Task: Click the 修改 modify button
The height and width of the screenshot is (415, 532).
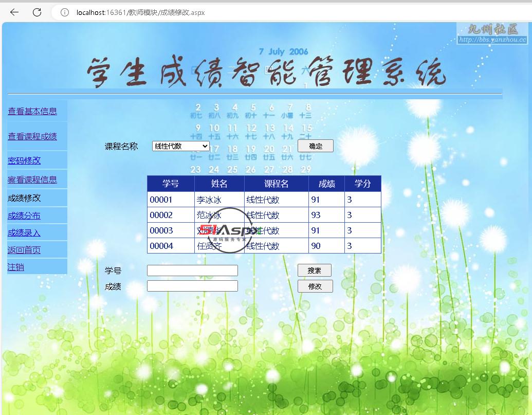Action: pos(315,286)
